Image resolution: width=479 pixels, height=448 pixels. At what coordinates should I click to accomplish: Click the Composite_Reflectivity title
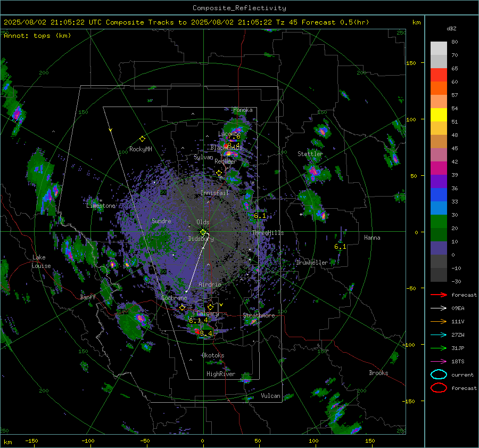point(239,8)
